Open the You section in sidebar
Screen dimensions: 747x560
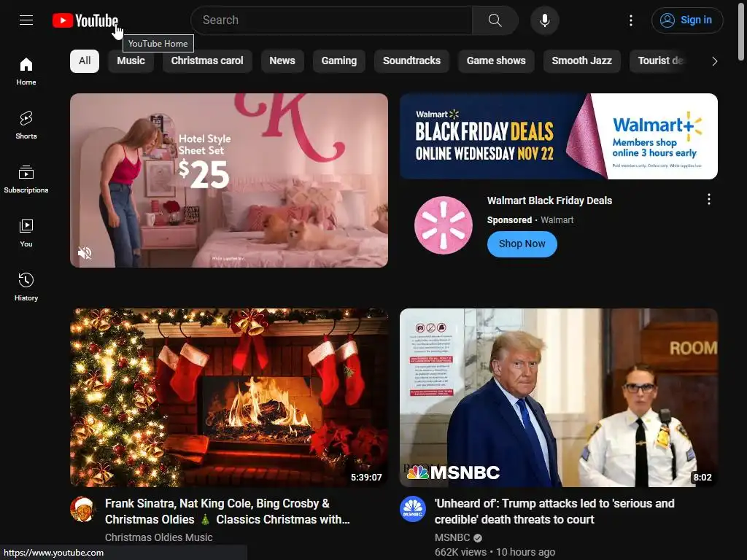(26, 233)
